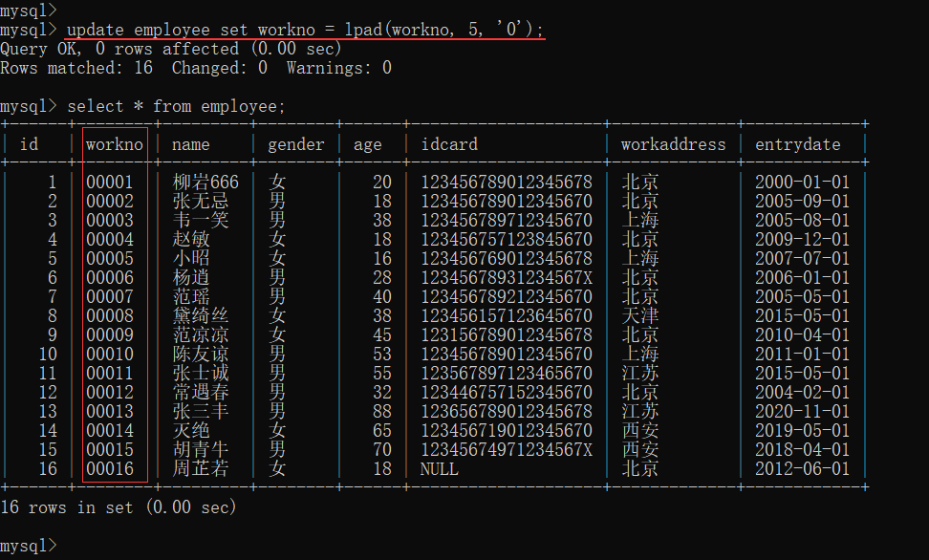The width and height of the screenshot is (929, 560).
Task: Click the name 柳岩666
Action: click(x=205, y=182)
